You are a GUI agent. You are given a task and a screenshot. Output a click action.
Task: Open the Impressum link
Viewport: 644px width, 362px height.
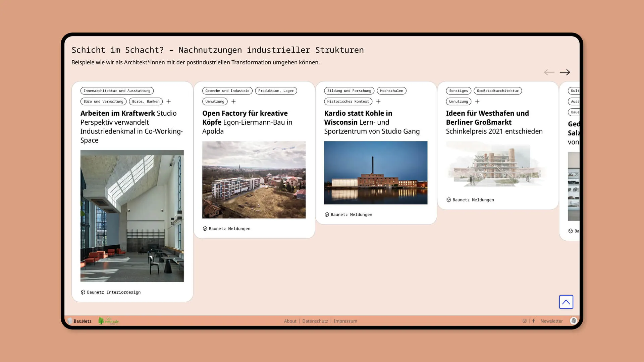pyautogui.click(x=345, y=321)
